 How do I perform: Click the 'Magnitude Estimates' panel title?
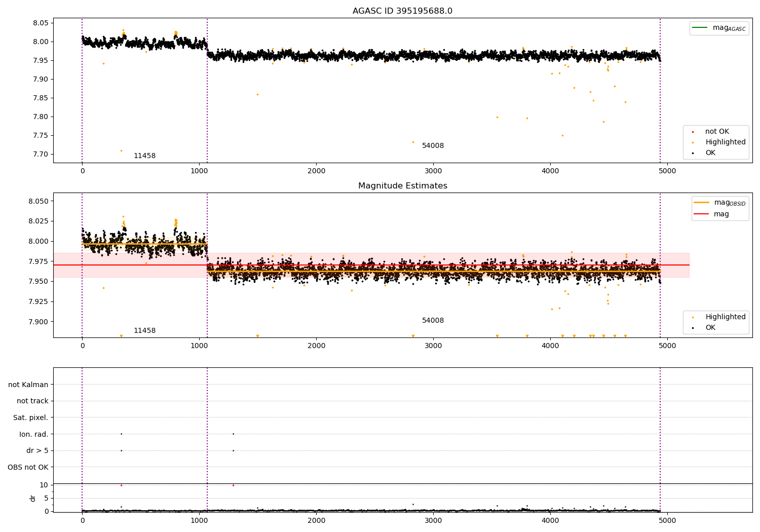tap(402, 186)
